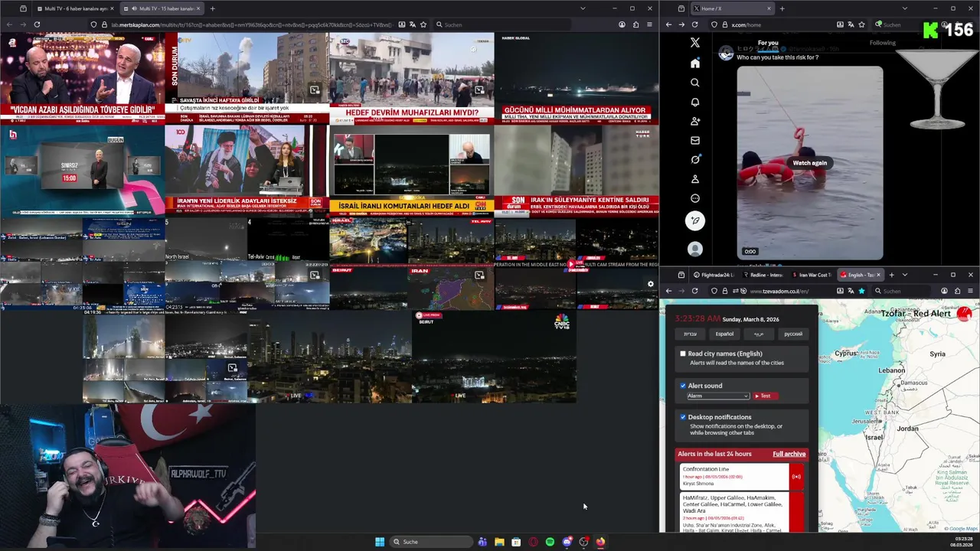Bookmark the Multi TV page with star icon
The width and height of the screenshot is (980, 551).
coord(424,24)
